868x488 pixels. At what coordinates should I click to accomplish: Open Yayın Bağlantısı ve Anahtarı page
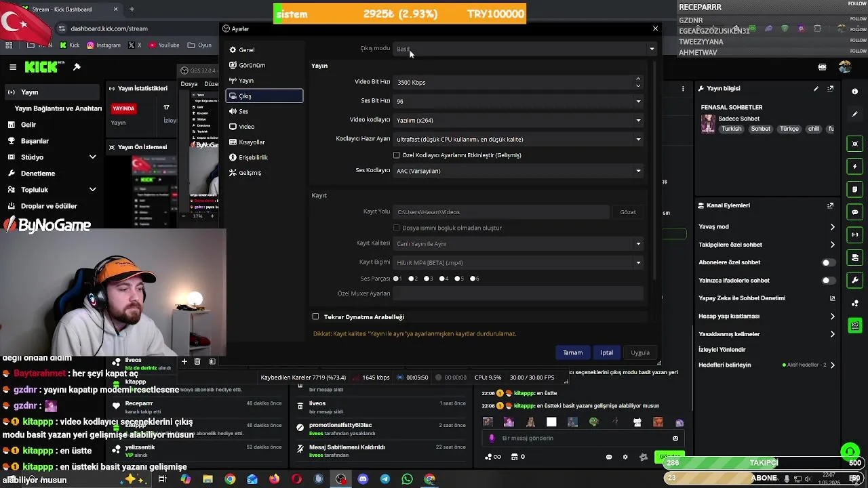(x=58, y=108)
